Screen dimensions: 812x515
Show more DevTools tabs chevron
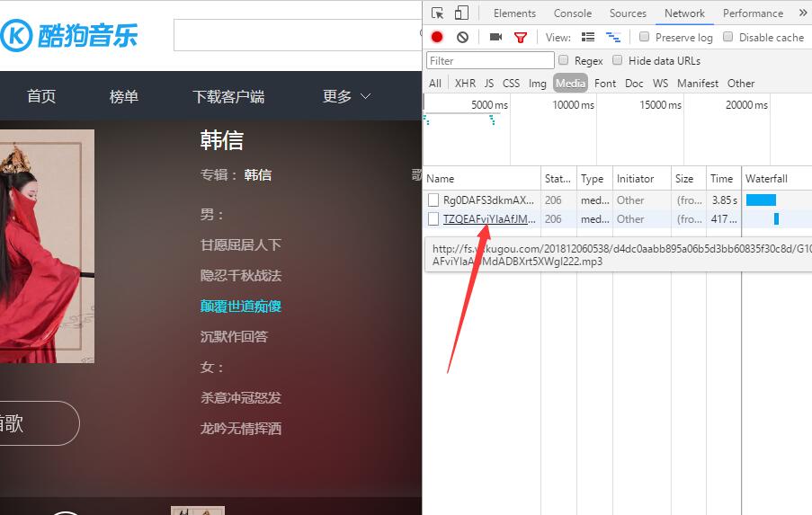tap(803, 13)
